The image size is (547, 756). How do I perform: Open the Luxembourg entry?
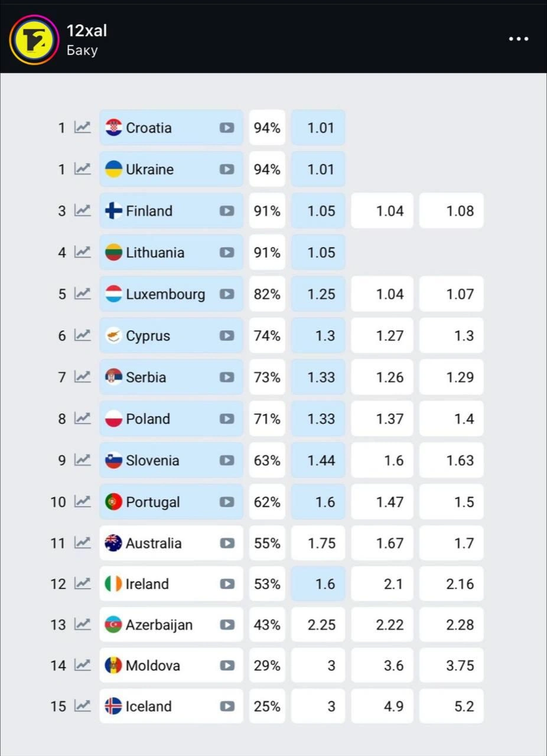[165, 294]
